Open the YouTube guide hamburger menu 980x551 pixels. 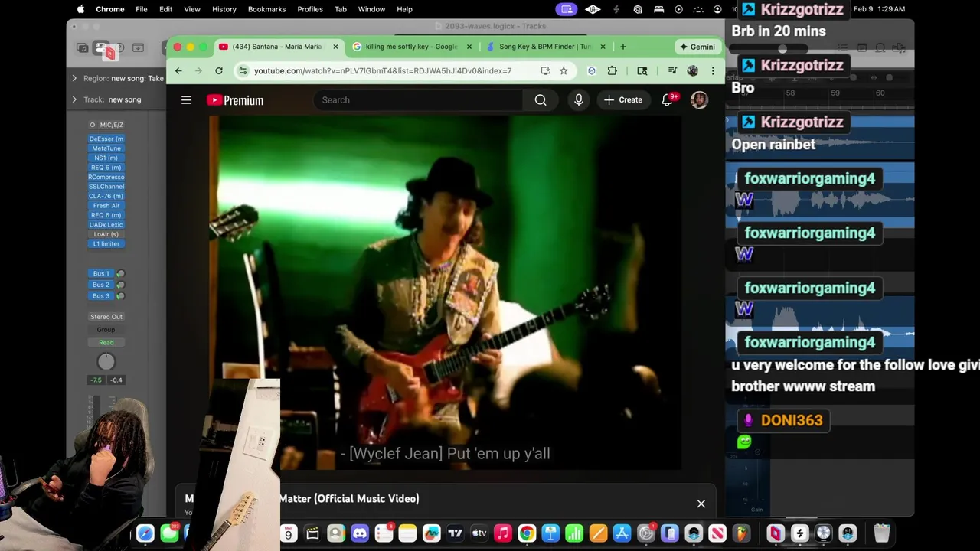pyautogui.click(x=186, y=100)
